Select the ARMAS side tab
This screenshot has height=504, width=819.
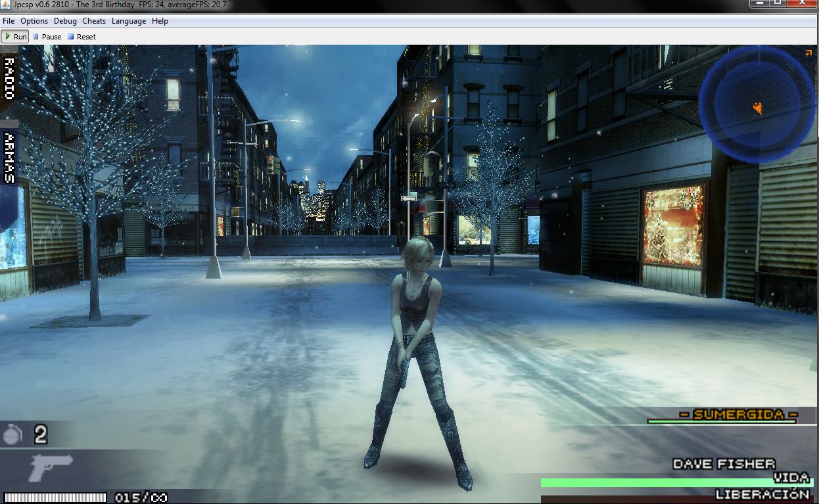[x=9, y=157]
